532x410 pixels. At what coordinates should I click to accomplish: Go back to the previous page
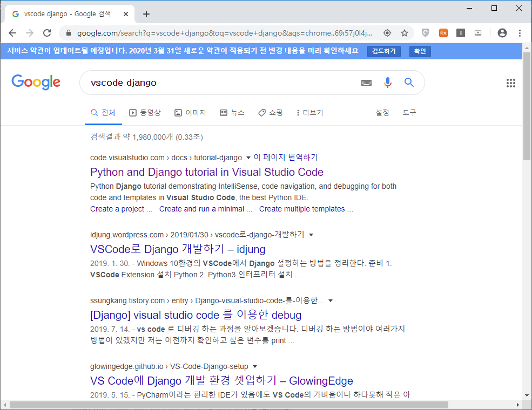pos(12,33)
